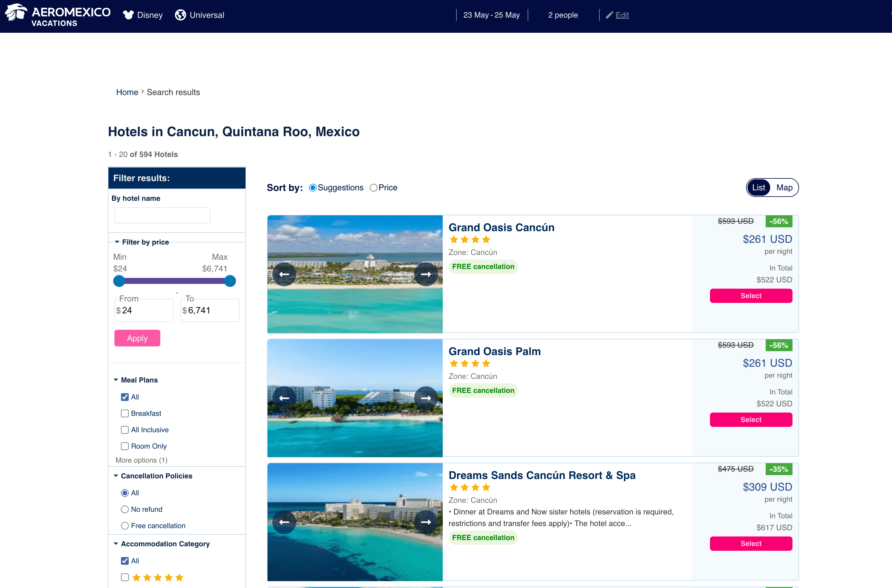The height and width of the screenshot is (588, 892).
Task: Open the Disney Mickey icon link
Action: [x=129, y=15]
